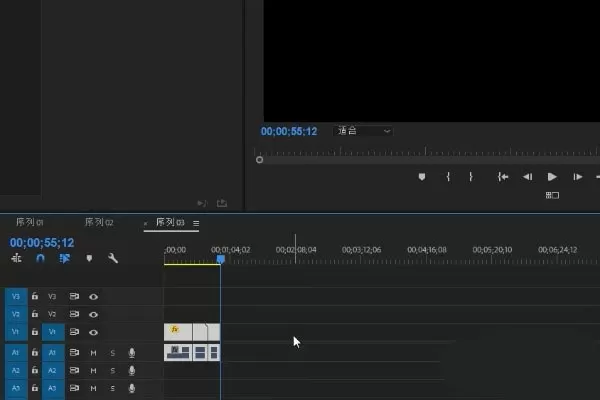Click the export frame icon in source panel

coord(222,203)
